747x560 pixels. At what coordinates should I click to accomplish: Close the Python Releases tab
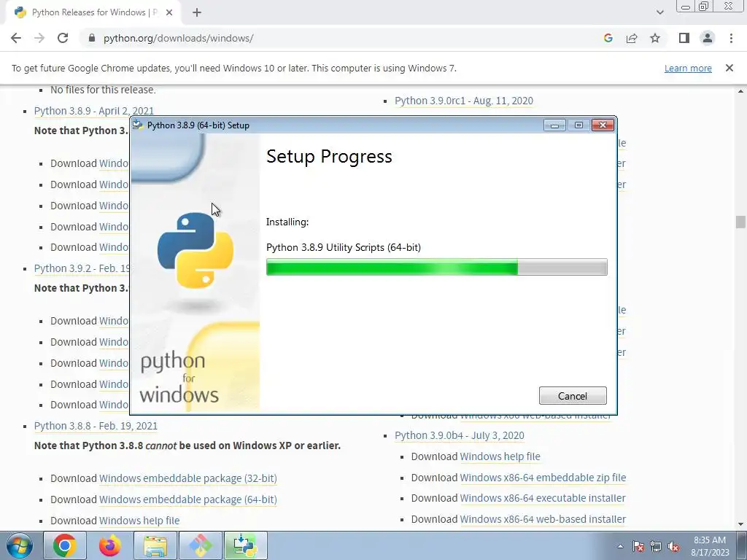pyautogui.click(x=169, y=12)
